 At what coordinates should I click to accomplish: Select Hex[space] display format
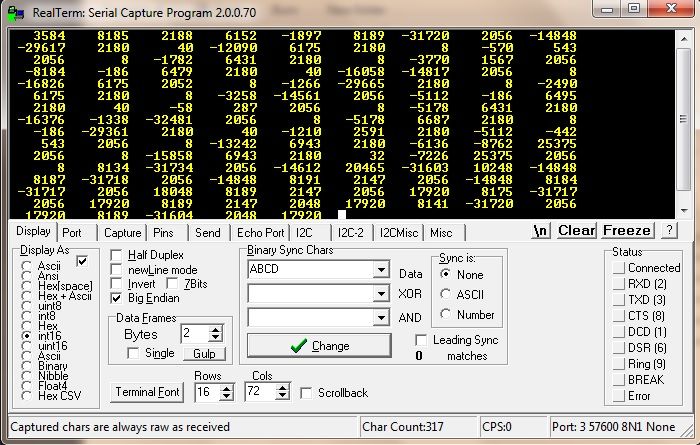[x=26, y=286]
